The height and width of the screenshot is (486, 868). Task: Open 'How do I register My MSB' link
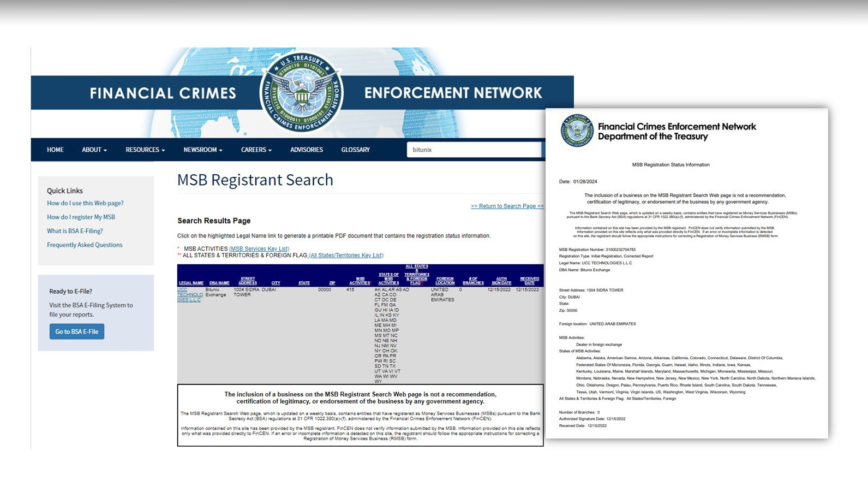tap(81, 217)
